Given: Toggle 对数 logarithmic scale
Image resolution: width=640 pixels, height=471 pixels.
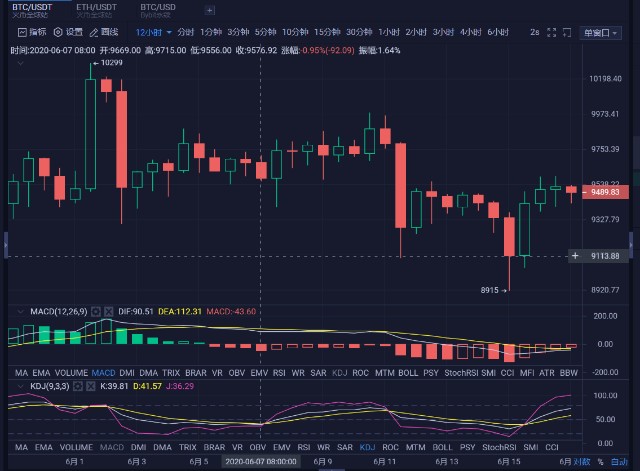Looking at the screenshot, I should (582, 463).
